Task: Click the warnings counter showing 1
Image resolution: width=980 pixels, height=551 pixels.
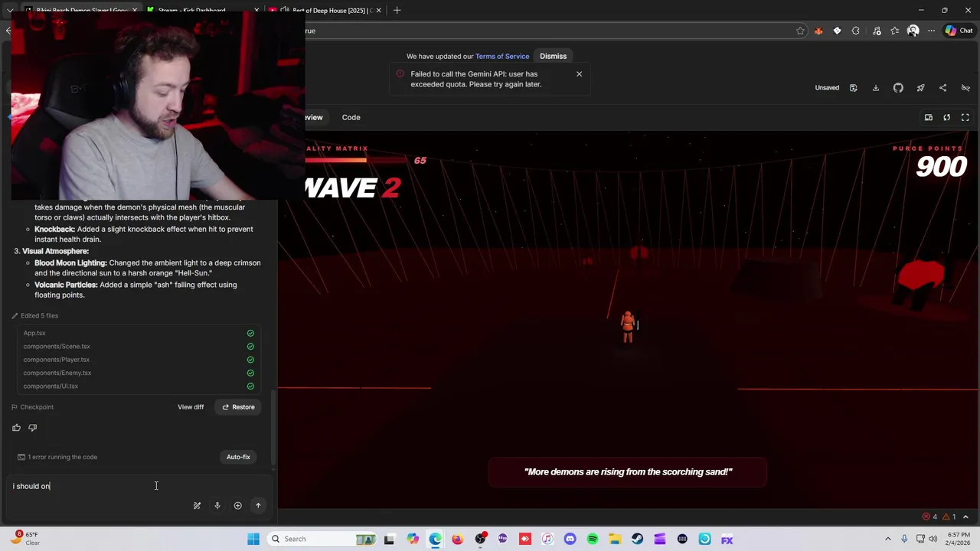Action: [x=949, y=517]
